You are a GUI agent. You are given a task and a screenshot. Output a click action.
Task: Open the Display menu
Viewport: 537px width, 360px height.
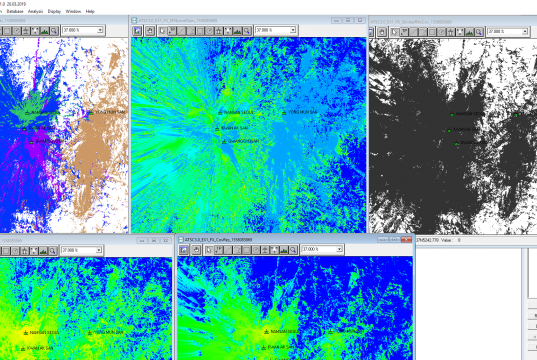54,11
